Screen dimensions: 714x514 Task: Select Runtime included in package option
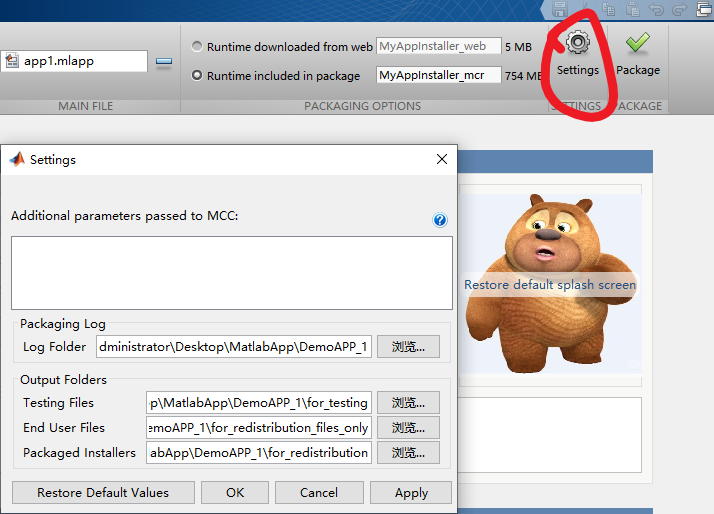pos(197,75)
